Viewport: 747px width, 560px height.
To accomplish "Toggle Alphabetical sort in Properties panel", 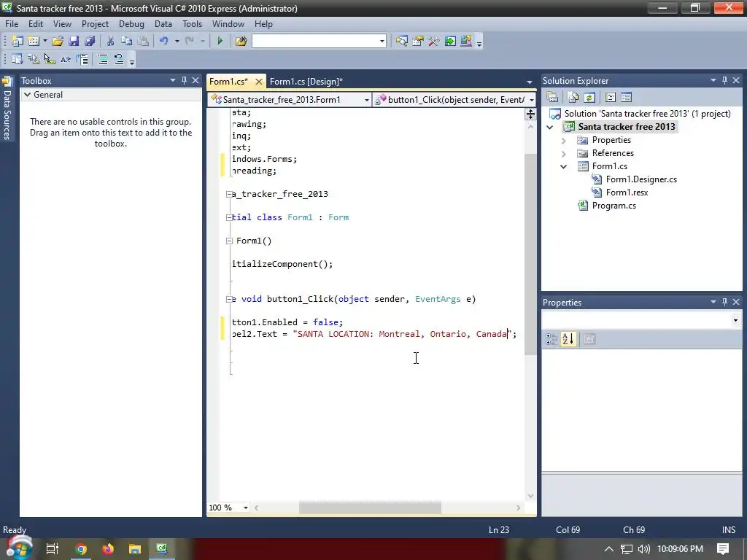I will (x=568, y=338).
